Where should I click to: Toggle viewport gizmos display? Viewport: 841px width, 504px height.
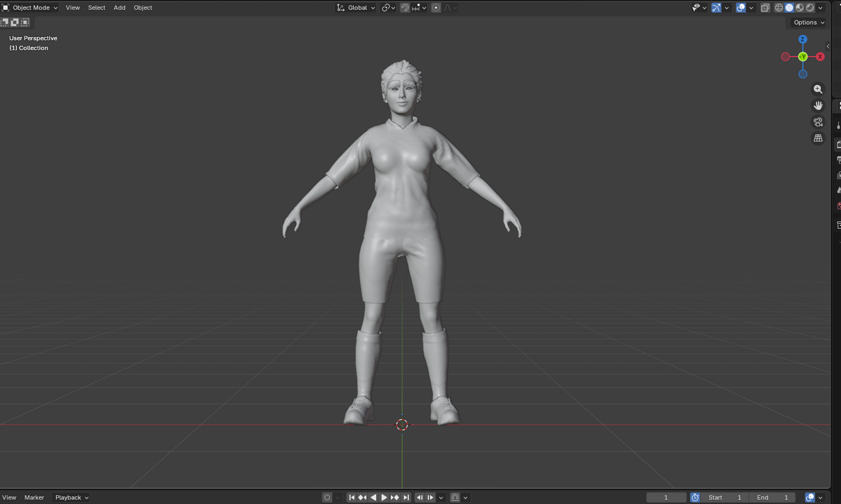[x=716, y=8]
